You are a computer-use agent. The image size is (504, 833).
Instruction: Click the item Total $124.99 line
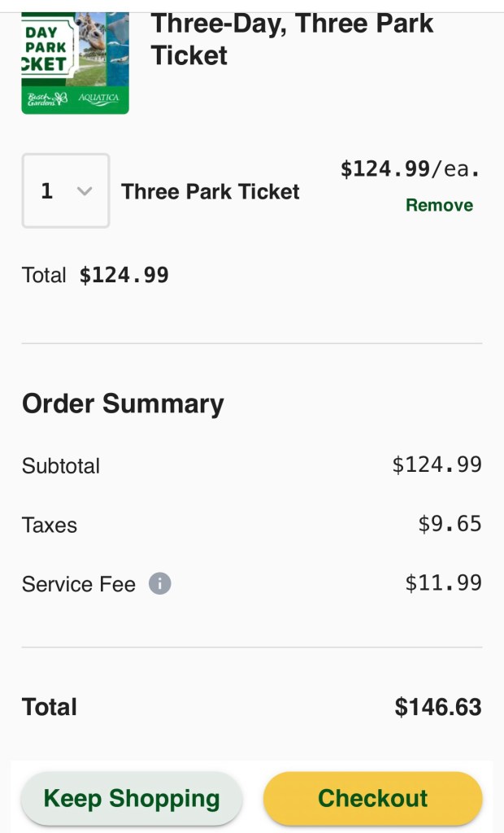coord(95,275)
